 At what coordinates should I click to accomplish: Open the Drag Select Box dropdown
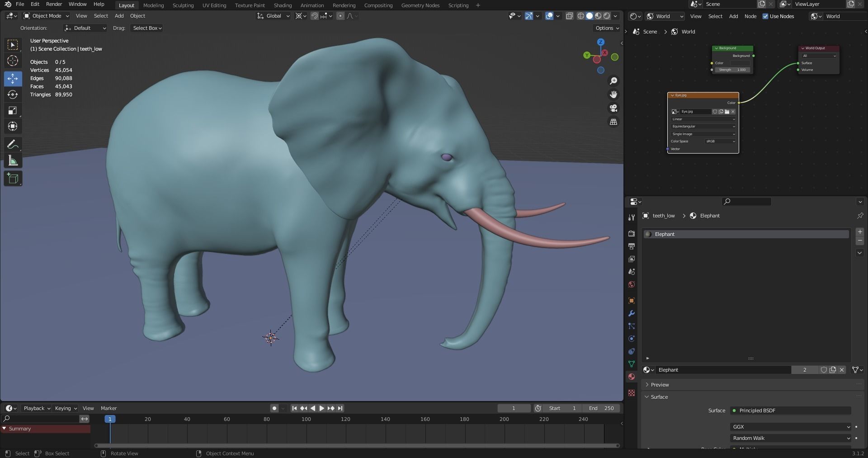pyautogui.click(x=147, y=28)
